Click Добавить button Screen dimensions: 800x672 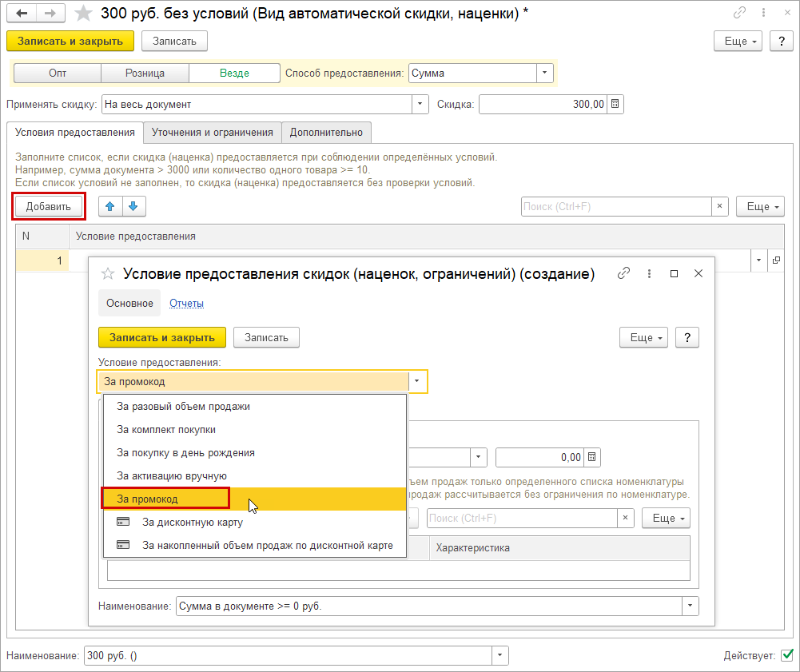pos(49,206)
